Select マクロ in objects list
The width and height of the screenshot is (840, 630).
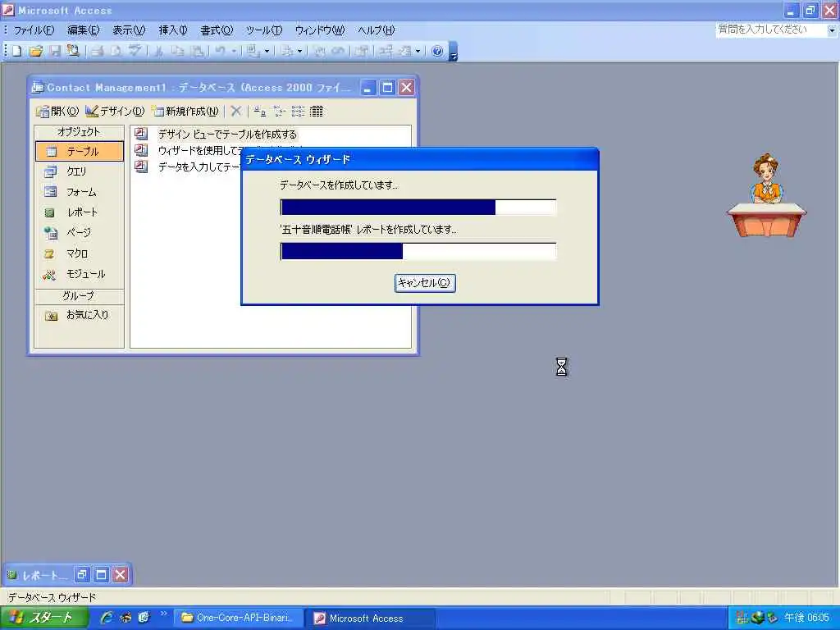pyautogui.click(x=80, y=253)
